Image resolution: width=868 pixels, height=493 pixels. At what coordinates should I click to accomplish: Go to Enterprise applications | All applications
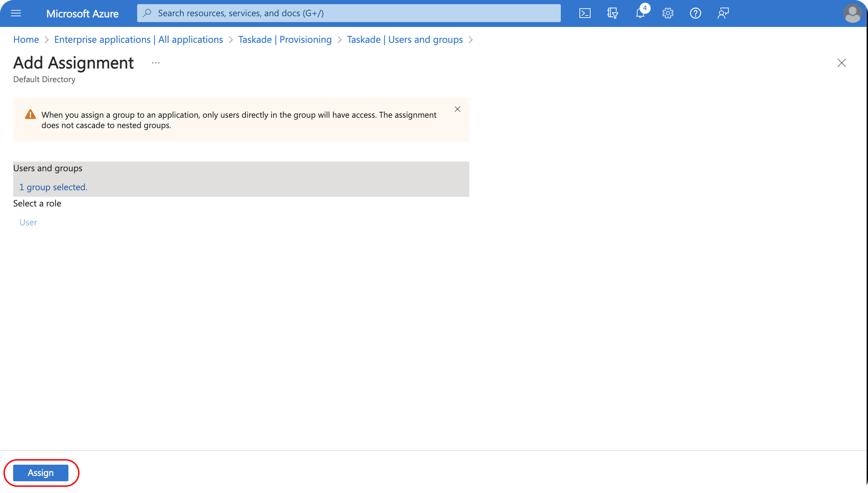tap(138, 40)
